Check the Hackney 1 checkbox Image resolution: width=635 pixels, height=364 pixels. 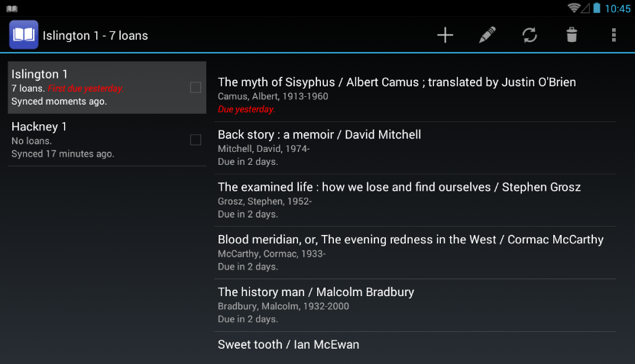(196, 140)
